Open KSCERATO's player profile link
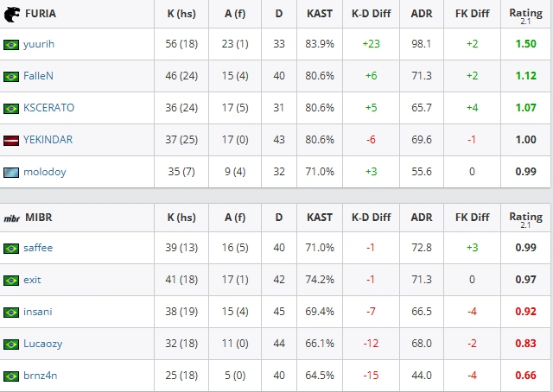Viewport: 553px width, 392px height. 48,108
